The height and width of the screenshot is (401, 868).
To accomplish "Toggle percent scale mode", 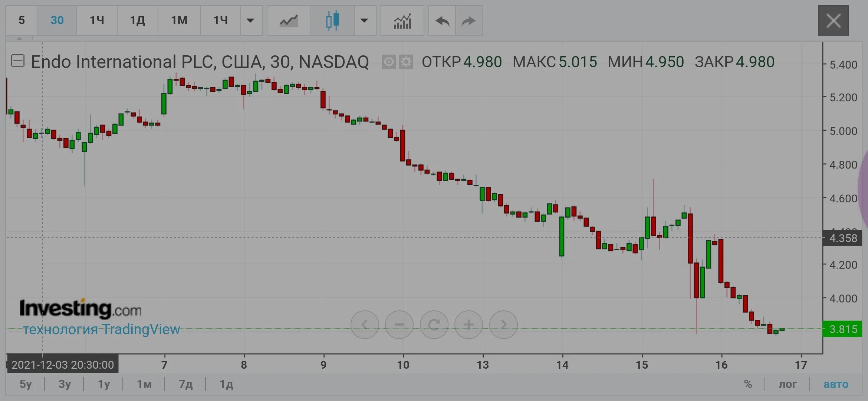I will pos(748,384).
